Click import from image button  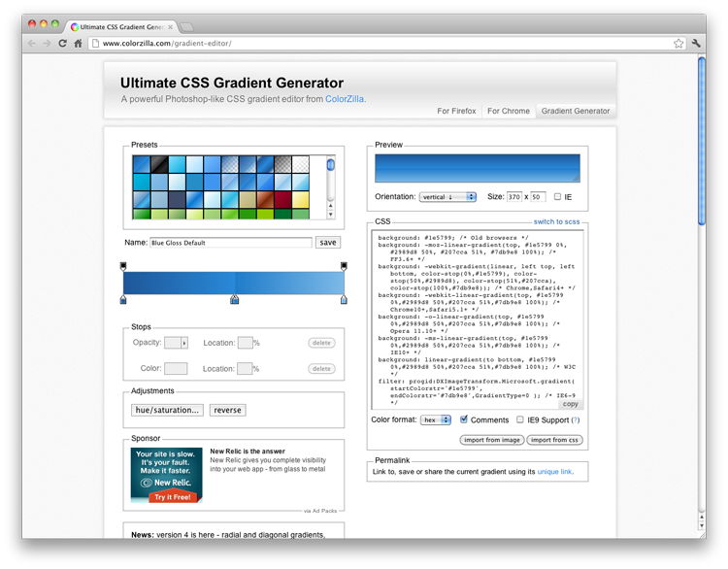[x=492, y=440]
